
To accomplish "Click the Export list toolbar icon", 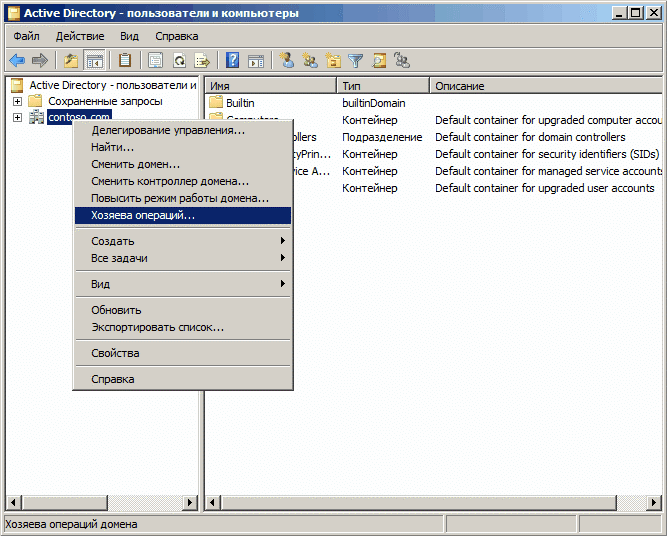I will [202, 60].
